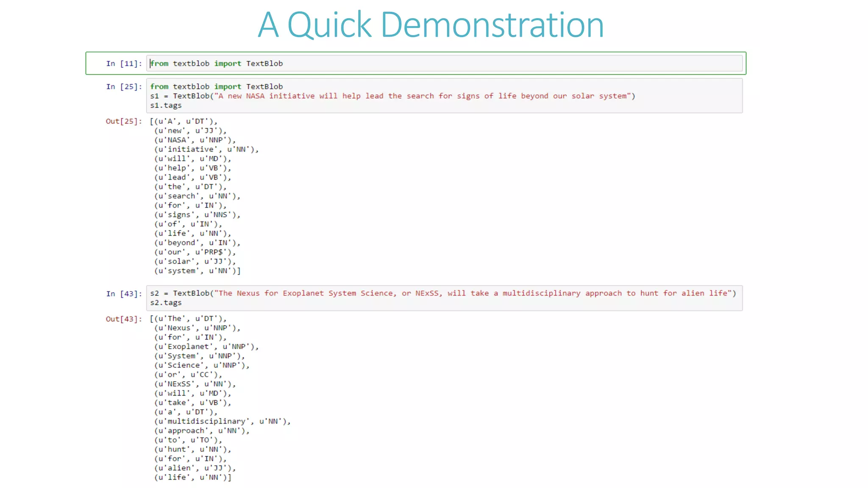Click the 'A Quick Demonstration' slide title
The width and height of the screenshot is (868, 488).
[431, 25]
